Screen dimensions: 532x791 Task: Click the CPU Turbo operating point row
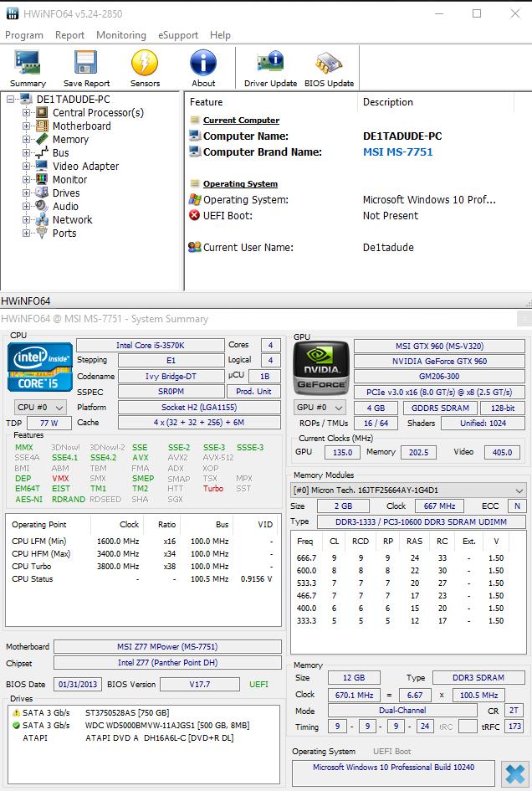click(142, 567)
